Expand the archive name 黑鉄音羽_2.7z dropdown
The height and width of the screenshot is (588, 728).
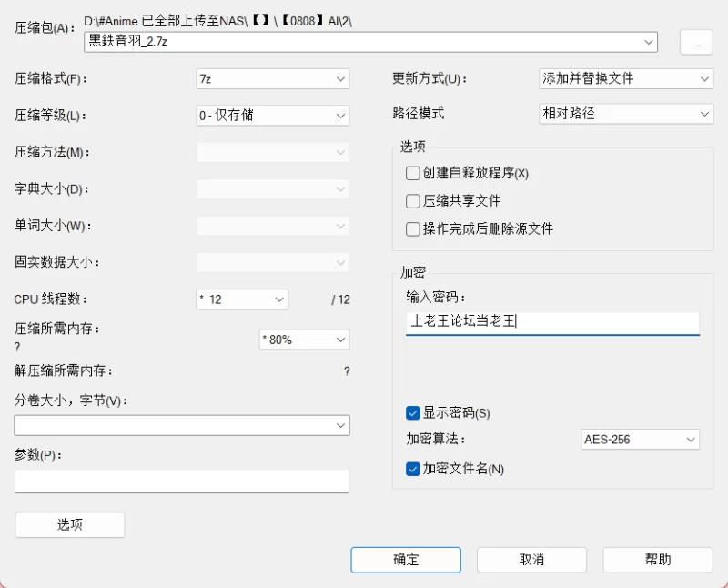point(648,42)
